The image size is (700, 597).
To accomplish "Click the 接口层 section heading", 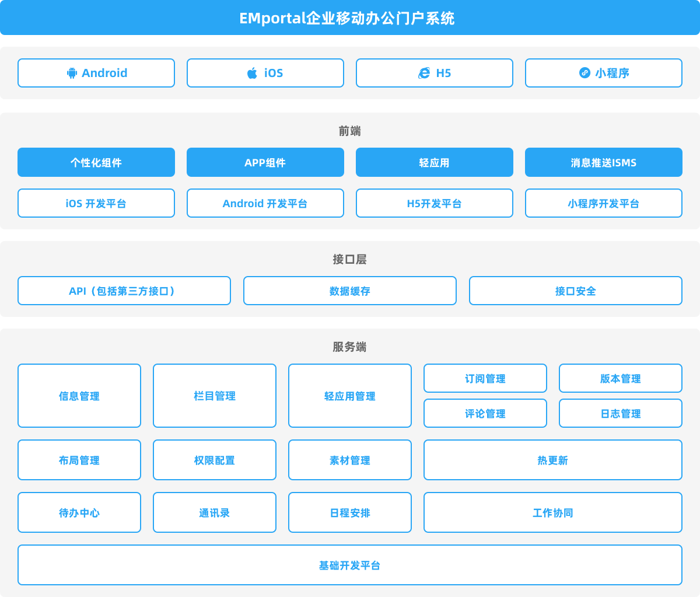I will coord(350,259).
